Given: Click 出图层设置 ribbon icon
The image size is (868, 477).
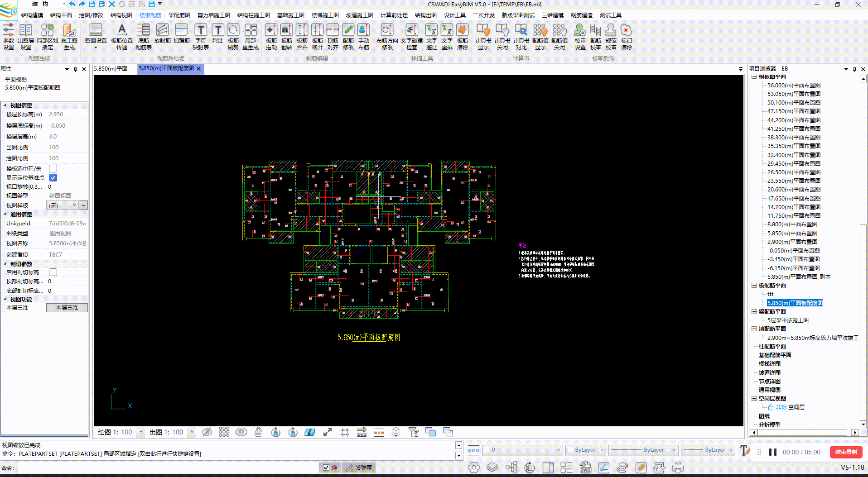Looking at the screenshot, I should 26,37.
